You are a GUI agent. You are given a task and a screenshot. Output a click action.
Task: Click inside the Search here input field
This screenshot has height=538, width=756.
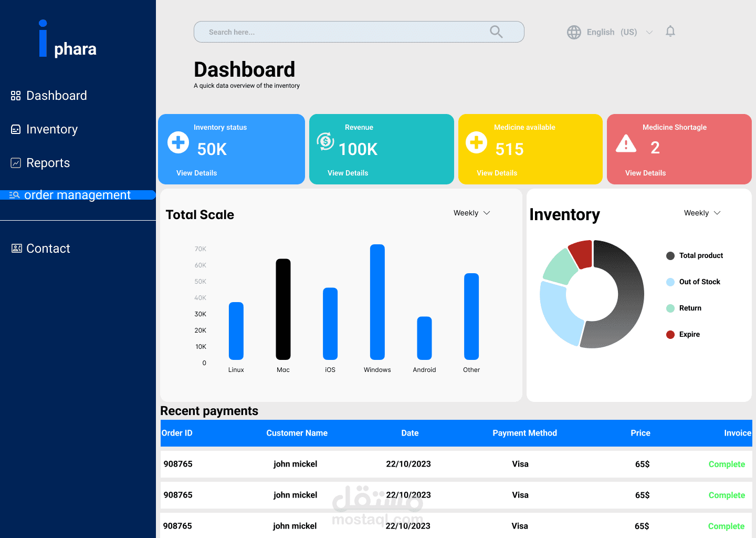tap(341, 32)
